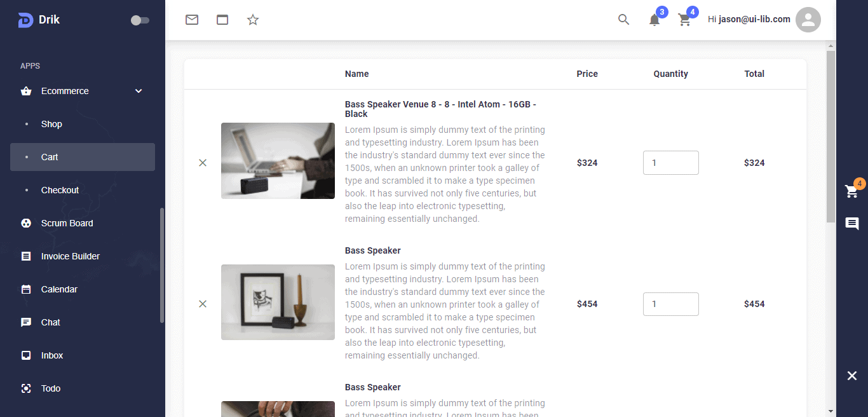Click quantity field of the $454 Bass Speaker
Screen dimensions: 868x417
tap(671, 304)
